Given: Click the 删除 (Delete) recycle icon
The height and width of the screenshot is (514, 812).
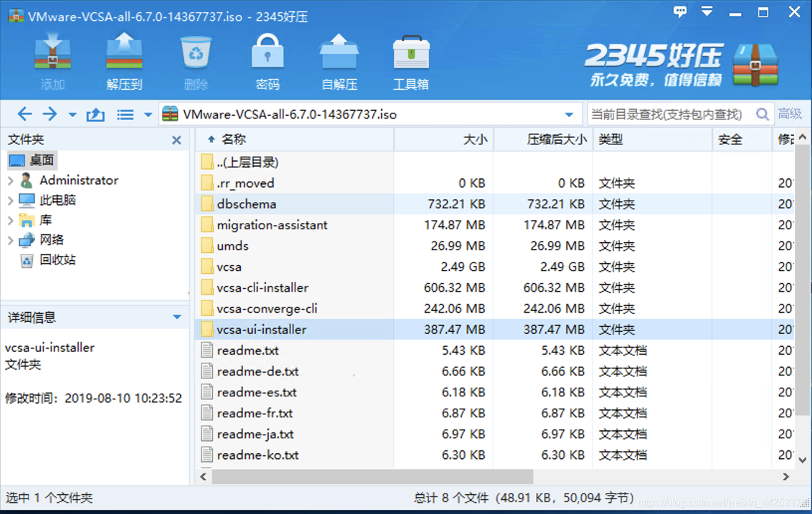Looking at the screenshot, I should [x=196, y=53].
